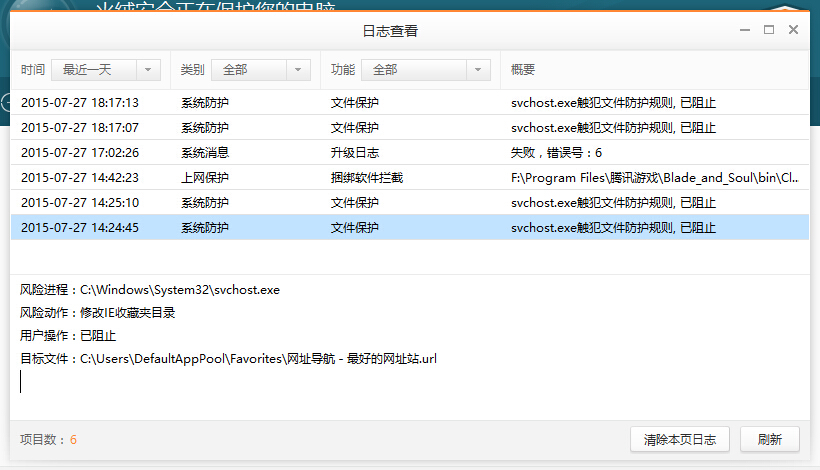820x470 pixels.
Task: Select the 升级日志 system message row
Action: click(x=400, y=152)
